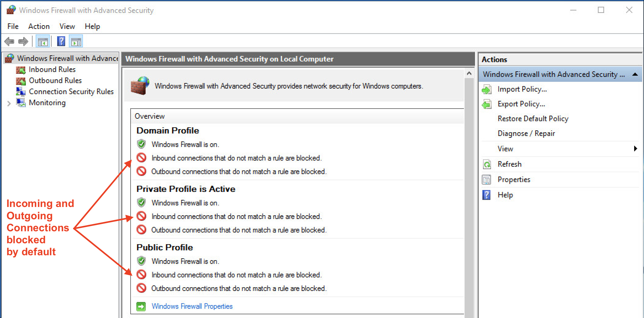Open the Action menu
This screenshot has height=318, width=644.
coord(39,26)
